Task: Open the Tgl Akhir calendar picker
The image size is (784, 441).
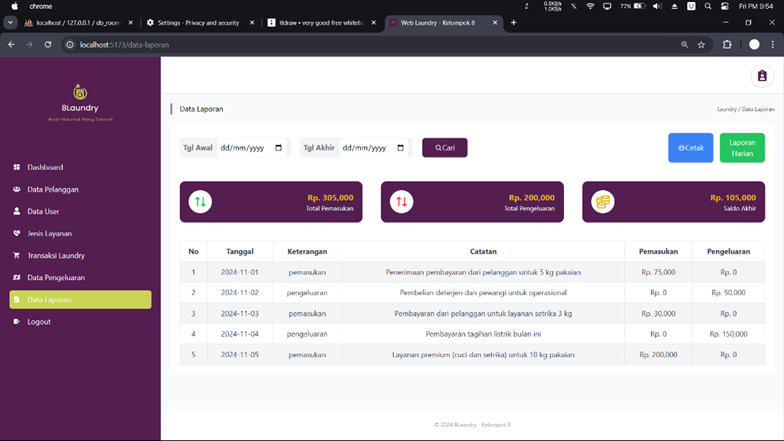Action: point(400,148)
